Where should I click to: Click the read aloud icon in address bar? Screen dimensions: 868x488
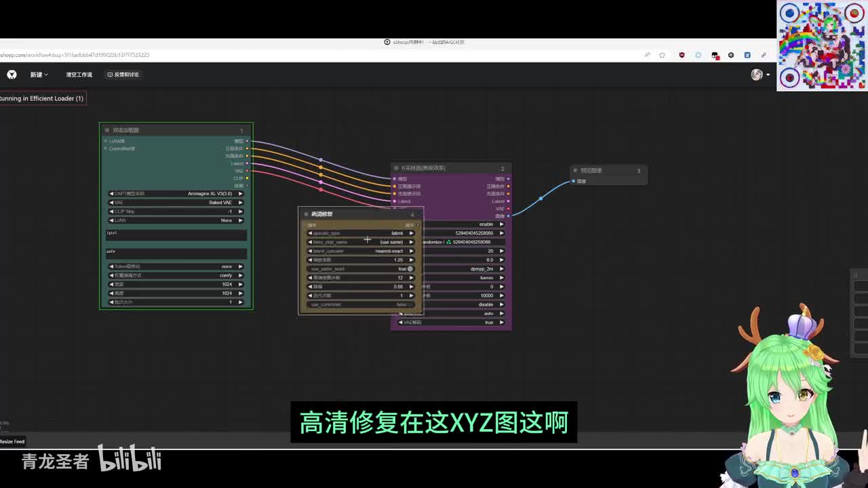[x=647, y=55]
